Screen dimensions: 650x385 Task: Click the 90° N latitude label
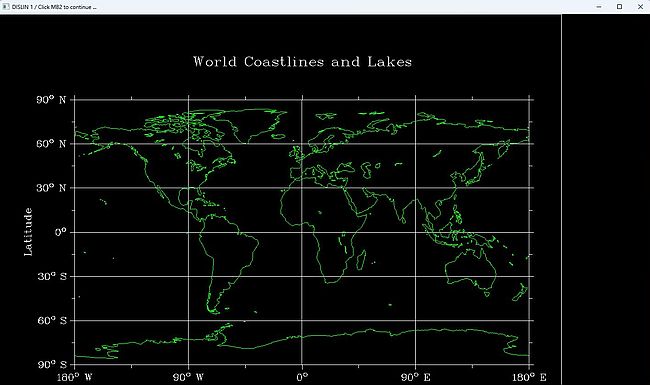51,100
